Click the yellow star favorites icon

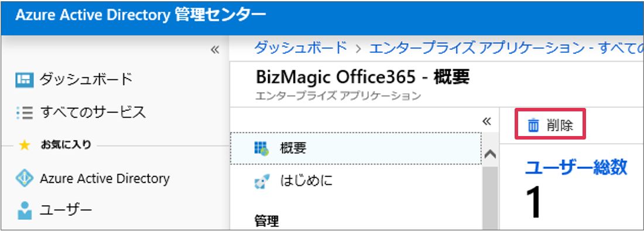pos(25,145)
